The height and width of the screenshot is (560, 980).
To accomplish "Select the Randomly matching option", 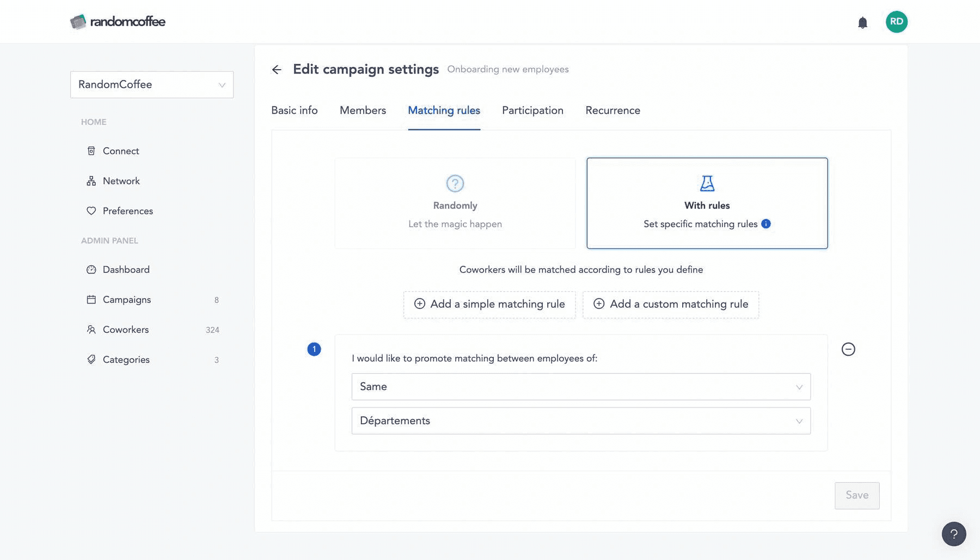I will (455, 203).
